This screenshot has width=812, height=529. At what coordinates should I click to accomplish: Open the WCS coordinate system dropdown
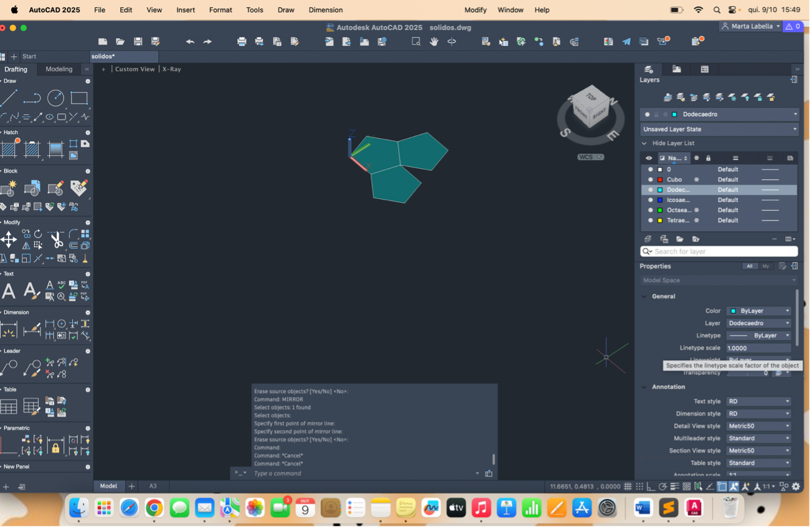pyautogui.click(x=590, y=158)
